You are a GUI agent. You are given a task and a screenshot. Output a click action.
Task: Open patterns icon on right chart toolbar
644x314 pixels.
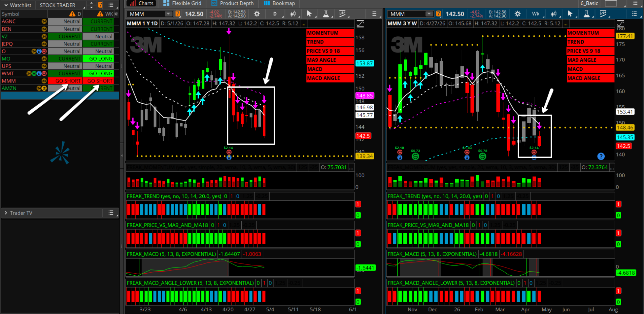[x=603, y=14]
